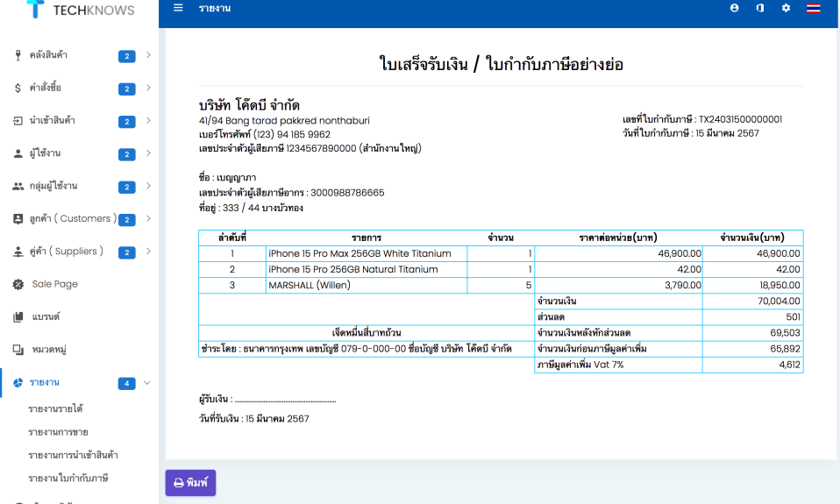Click the badge 4 next to รายงาน
Screen dimensions: 840x504
[x=126, y=383]
